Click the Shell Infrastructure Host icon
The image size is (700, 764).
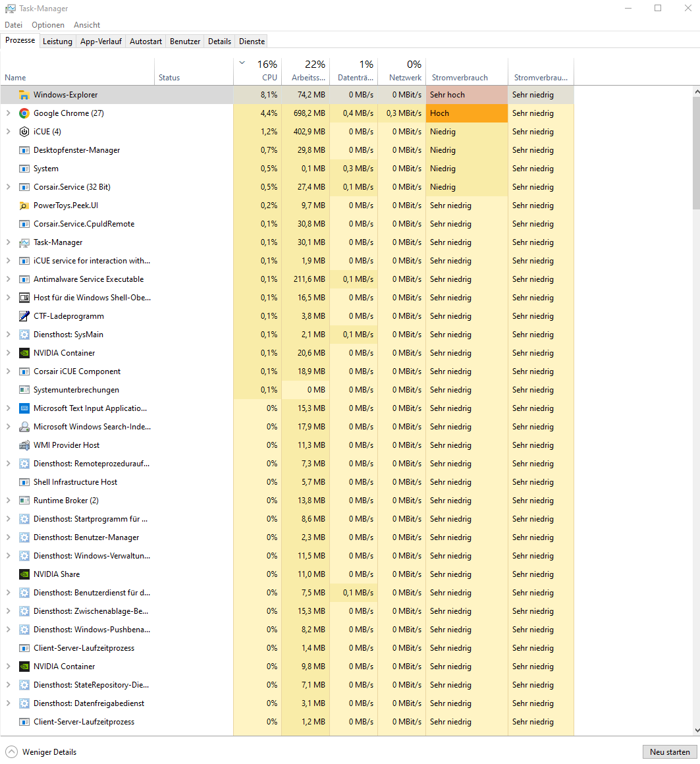[24, 482]
